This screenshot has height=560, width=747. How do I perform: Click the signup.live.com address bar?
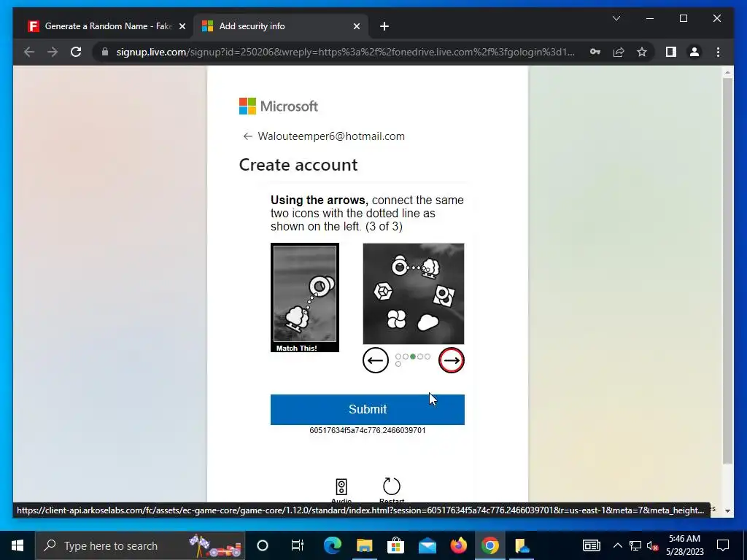pos(345,52)
